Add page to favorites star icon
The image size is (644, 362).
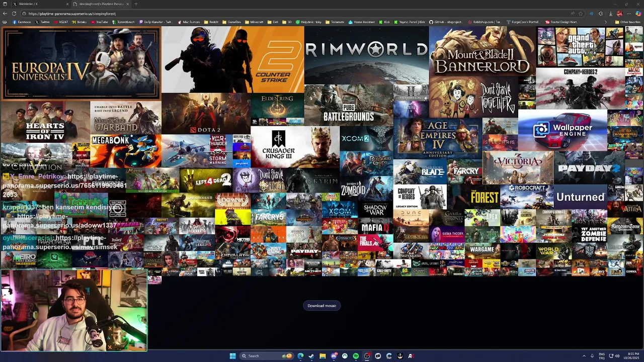coord(581,14)
